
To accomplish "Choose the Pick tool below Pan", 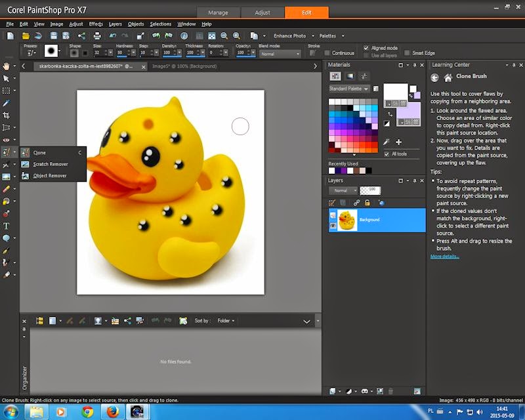I will coord(7,78).
